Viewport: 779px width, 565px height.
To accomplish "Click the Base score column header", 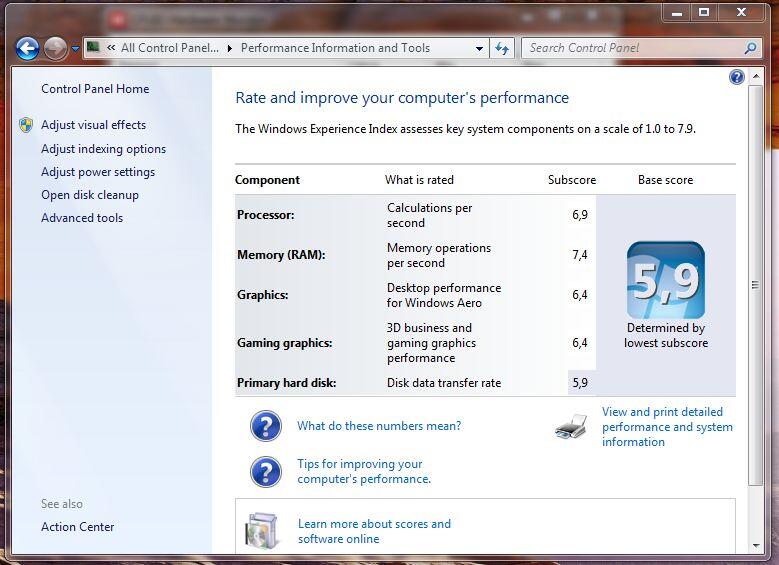I will tap(666, 180).
